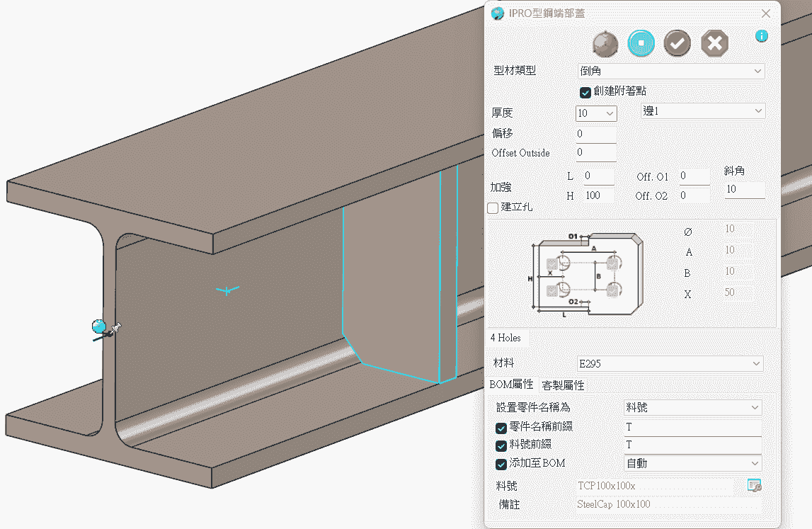
Task: Switch to 客製屬性 tab
Action: click(x=563, y=385)
